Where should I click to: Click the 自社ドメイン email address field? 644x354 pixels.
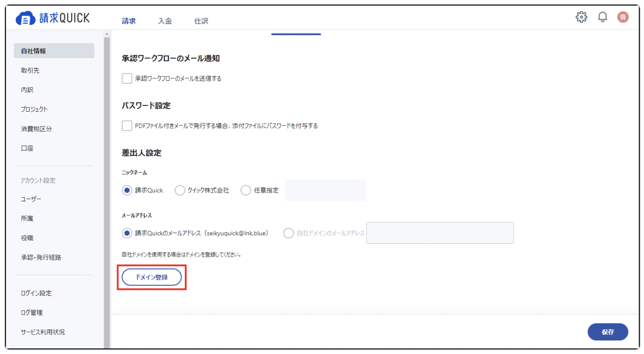click(440, 233)
